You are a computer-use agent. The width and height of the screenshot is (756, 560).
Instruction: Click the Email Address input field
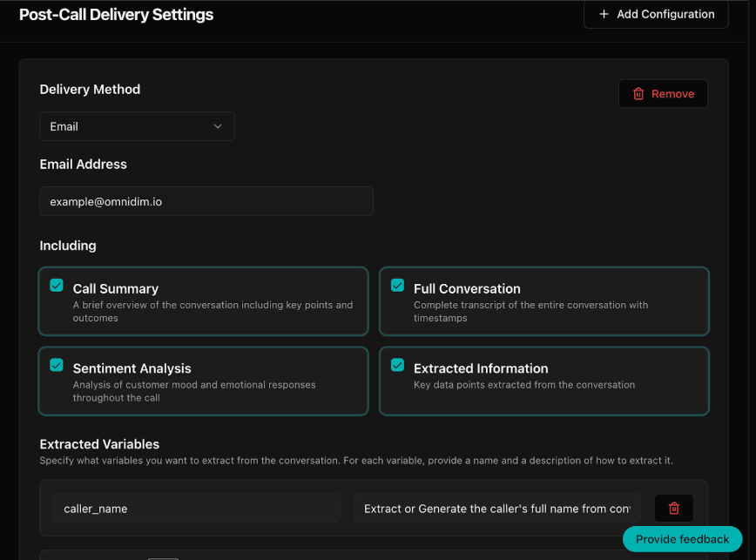click(206, 200)
